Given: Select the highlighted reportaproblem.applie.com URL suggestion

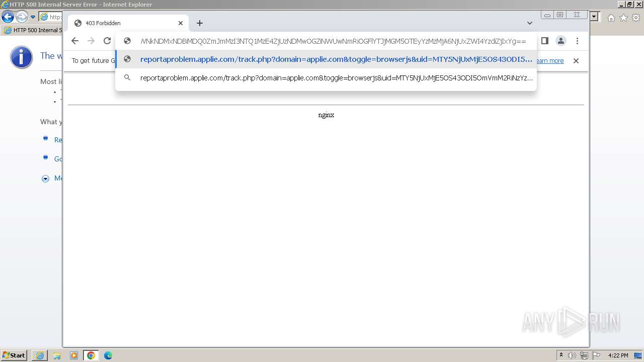Looking at the screenshot, I should tap(326, 59).
